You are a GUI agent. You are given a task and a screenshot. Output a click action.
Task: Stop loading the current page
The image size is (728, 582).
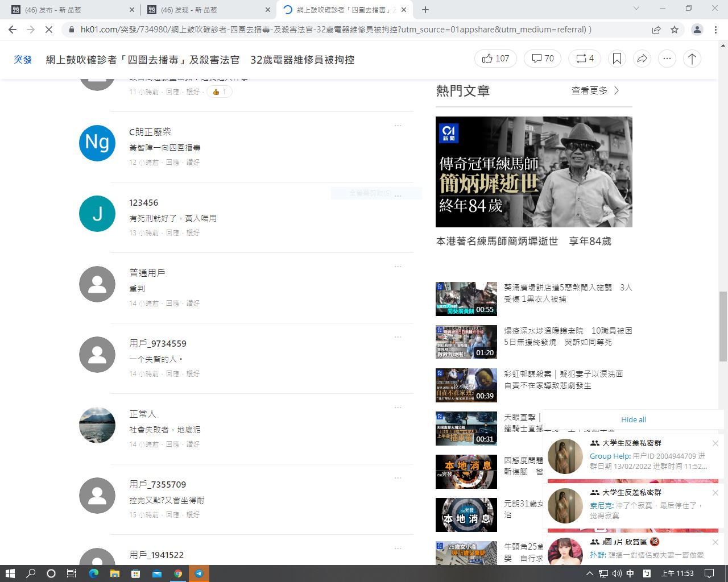[49, 30]
